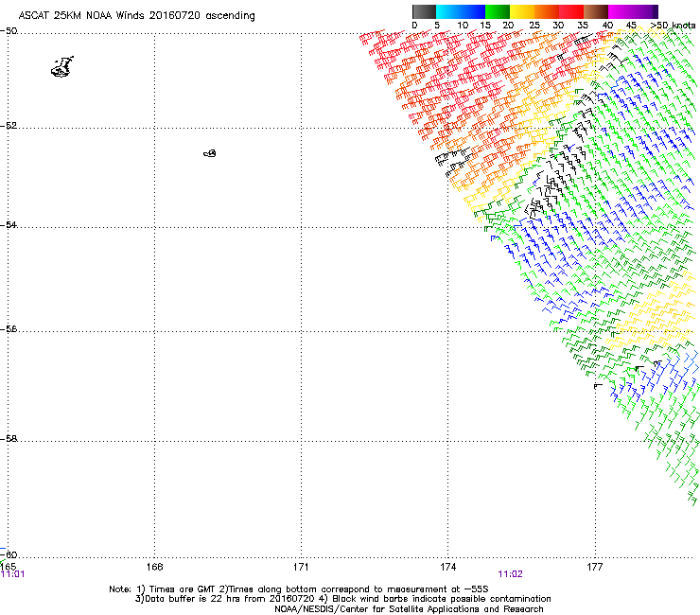This screenshot has height=615, width=700.
Task: Click the purple '11:01' time stamp
Action: point(12,574)
